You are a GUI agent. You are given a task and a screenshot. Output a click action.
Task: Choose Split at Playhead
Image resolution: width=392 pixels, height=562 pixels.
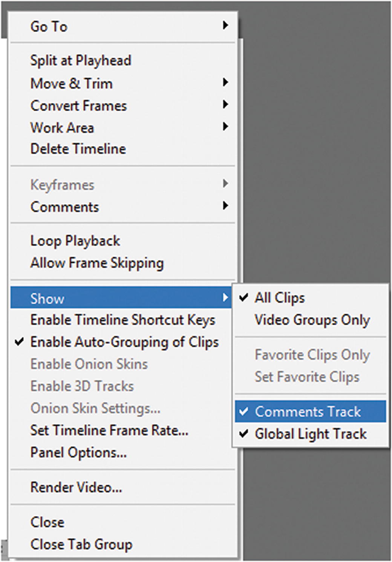81,60
